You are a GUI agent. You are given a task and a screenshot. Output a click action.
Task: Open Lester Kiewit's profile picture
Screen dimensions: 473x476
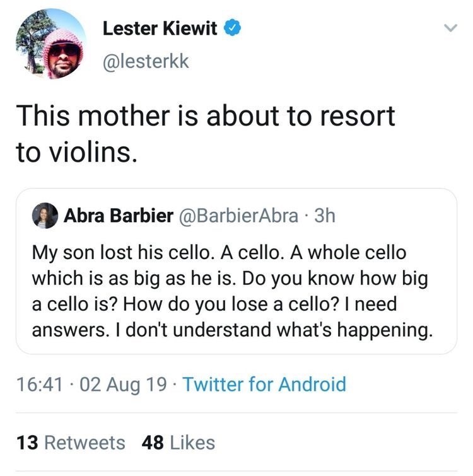pos(50,45)
